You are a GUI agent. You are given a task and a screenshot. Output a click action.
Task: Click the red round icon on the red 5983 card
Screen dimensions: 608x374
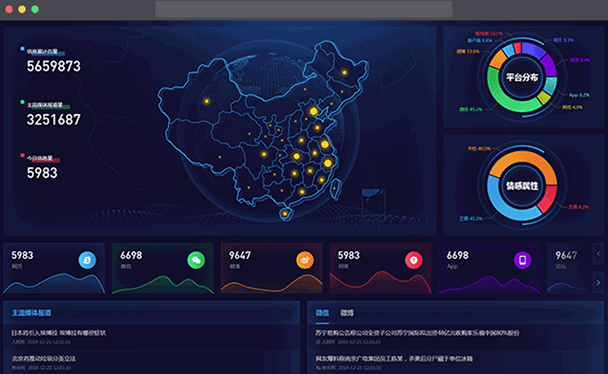[x=414, y=260]
